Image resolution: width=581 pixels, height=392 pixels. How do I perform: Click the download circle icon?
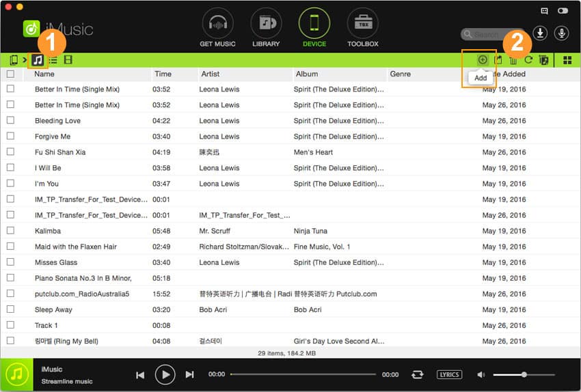(x=540, y=33)
